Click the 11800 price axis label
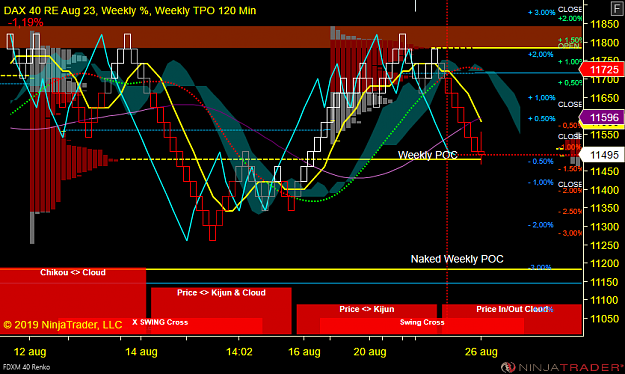The height and width of the screenshot is (374, 625). click(604, 43)
